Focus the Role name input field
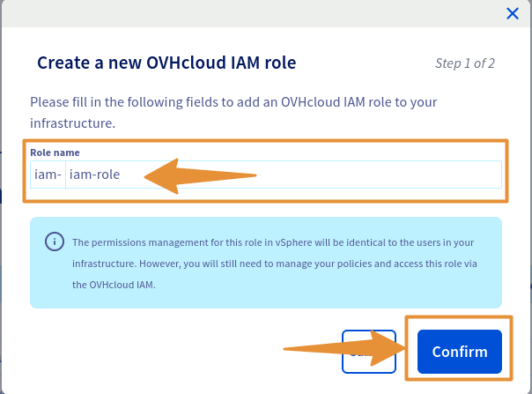Image resolution: width=532 pixels, height=394 pixels. click(284, 175)
